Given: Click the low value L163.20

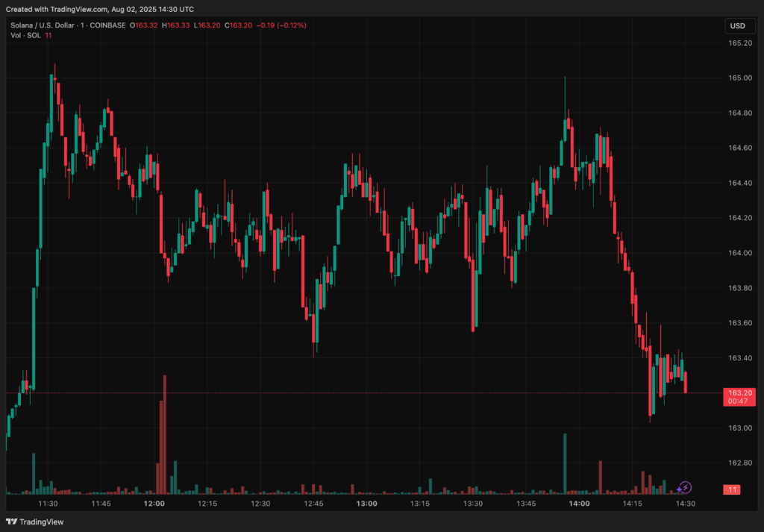Looking at the screenshot, I should tap(207, 25).
